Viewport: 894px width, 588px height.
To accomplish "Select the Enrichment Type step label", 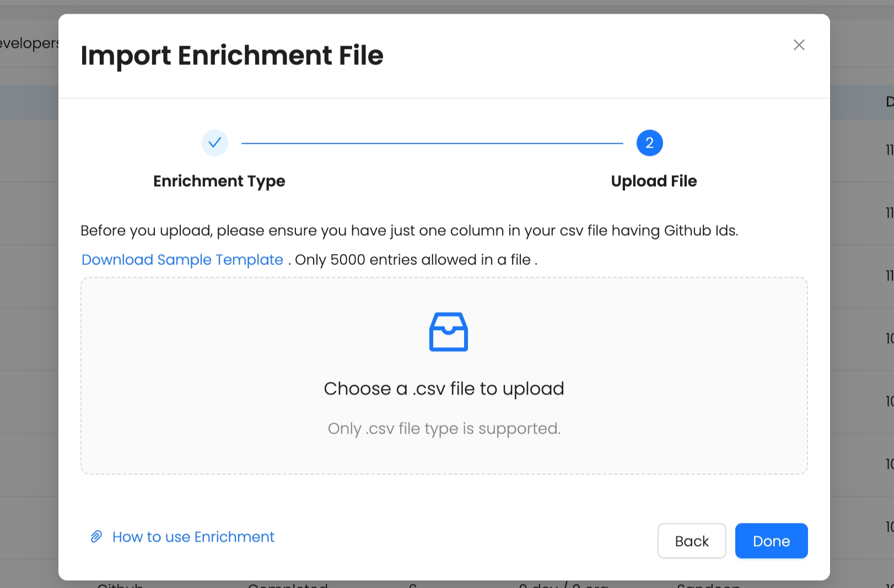I will [219, 181].
